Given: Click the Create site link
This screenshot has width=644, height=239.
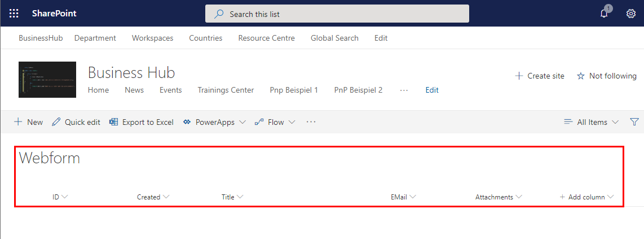Looking at the screenshot, I should (540, 76).
